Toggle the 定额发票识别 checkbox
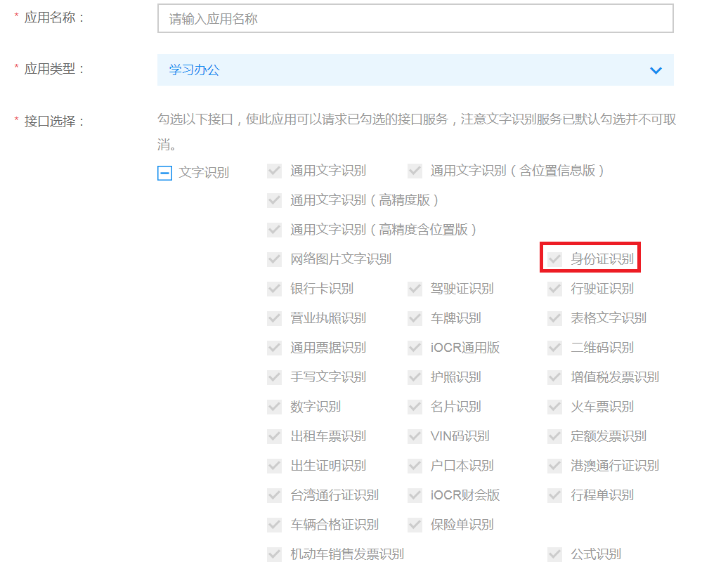 click(x=555, y=436)
